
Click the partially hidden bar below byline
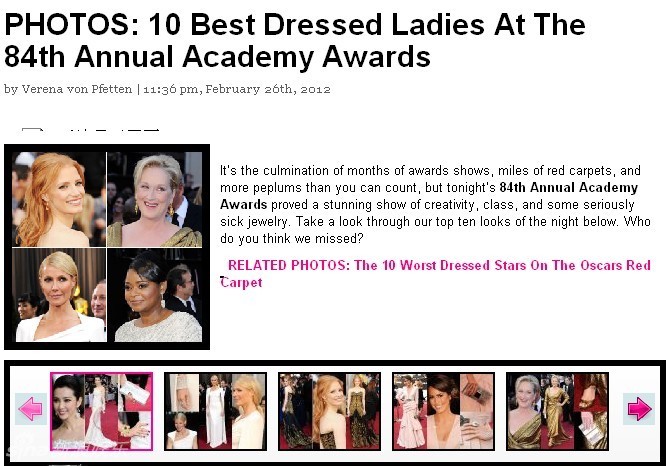pyautogui.click(x=90, y=129)
